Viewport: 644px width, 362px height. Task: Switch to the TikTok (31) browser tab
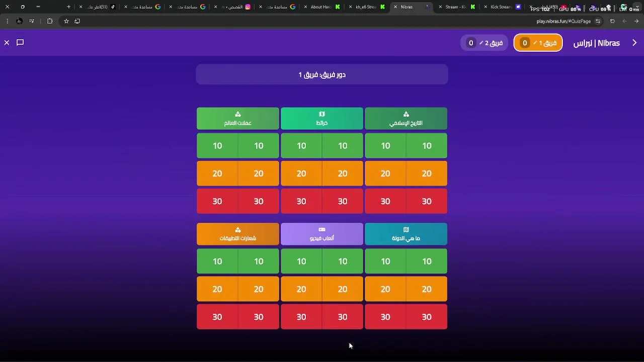coord(98,7)
